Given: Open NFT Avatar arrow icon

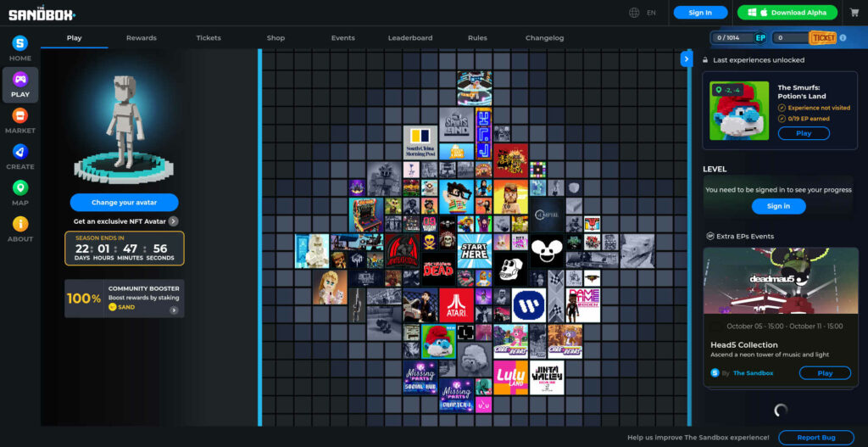Looking at the screenshot, I should pos(173,221).
